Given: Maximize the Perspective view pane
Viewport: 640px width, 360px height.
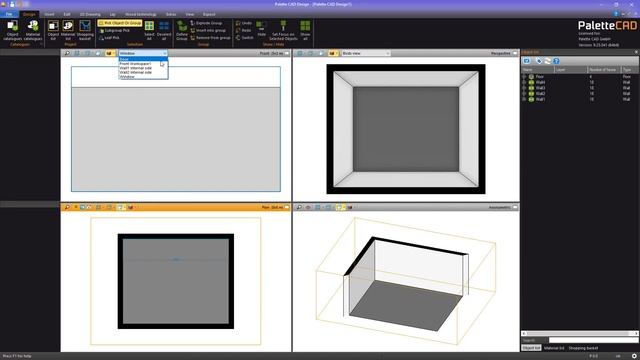Looking at the screenshot, I should pyautogui.click(x=515, y=53).
